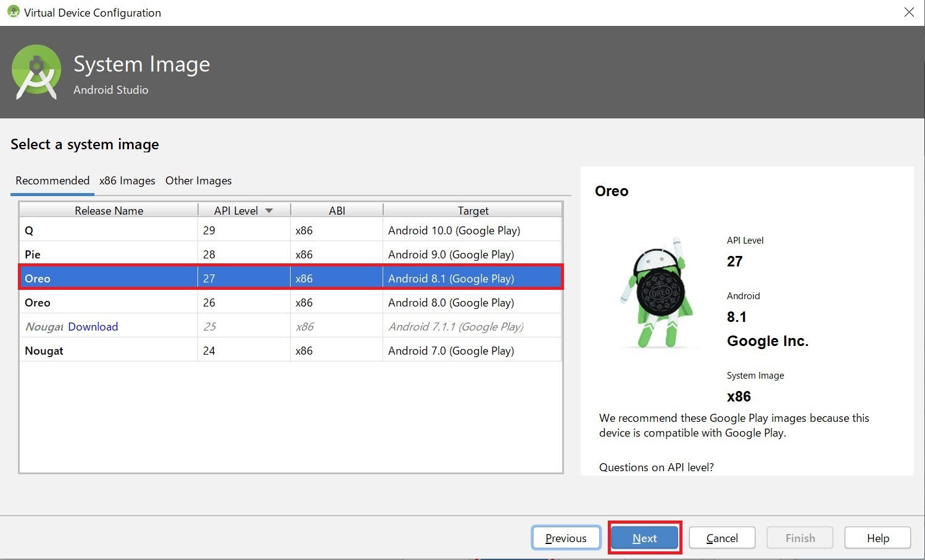Click the Finish button
The width and height of the screenshot is (925, 560).
[800, 538]
